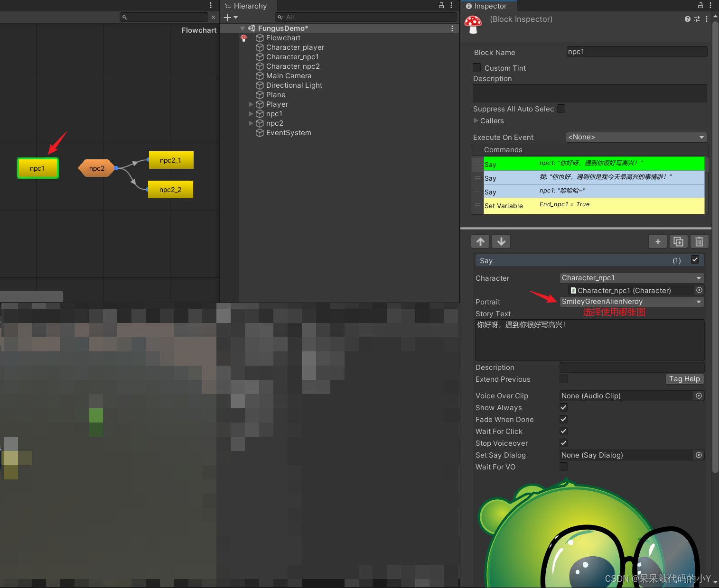Uncheck the Show Always option
Screen dimensions: 719x588
click(x=563, y=407)
